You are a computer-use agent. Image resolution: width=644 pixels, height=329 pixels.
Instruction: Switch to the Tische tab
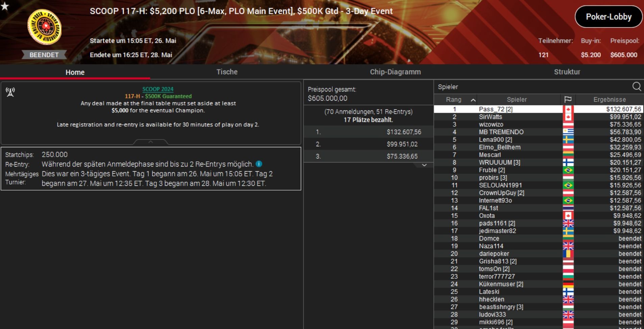click(x=227, y=72)
